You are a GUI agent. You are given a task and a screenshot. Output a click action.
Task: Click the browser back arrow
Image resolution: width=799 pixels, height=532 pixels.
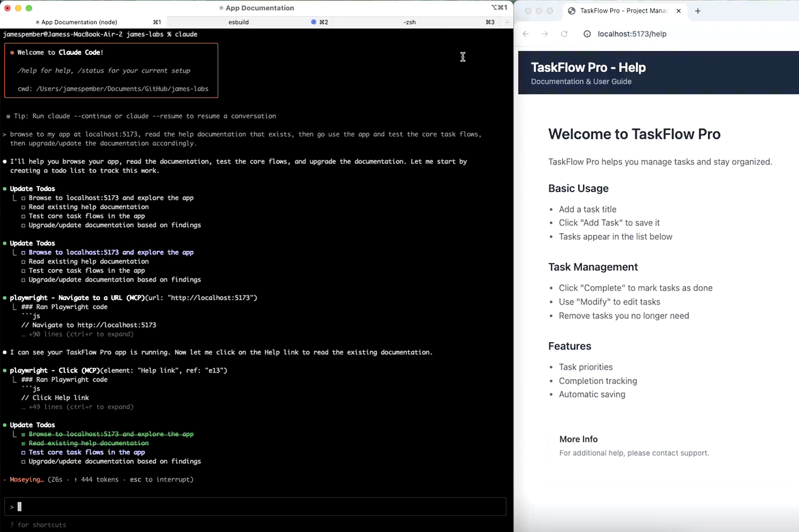coord(526,34)
